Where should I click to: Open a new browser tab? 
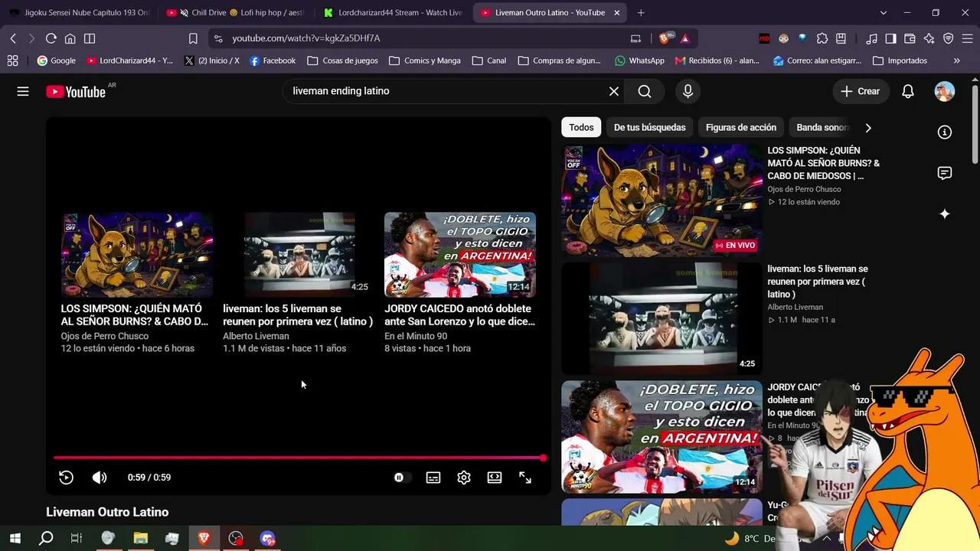tap(641, 12)
